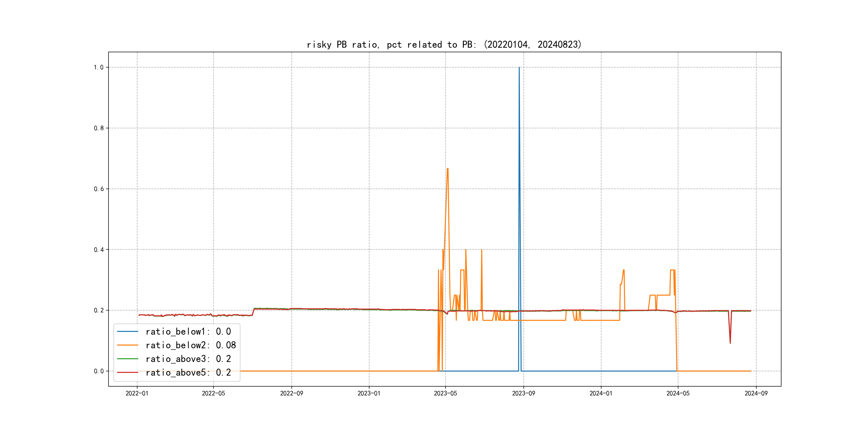Click the 'ratio_above3: 0.2' legend label
This screenshot has height=434, width=868.
pyautogui.click(x=188, y=359)
